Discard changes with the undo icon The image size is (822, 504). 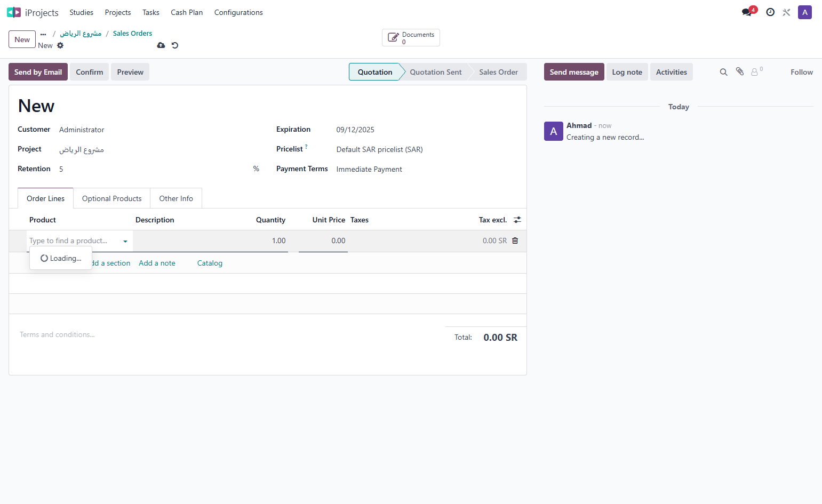(175, 45)
